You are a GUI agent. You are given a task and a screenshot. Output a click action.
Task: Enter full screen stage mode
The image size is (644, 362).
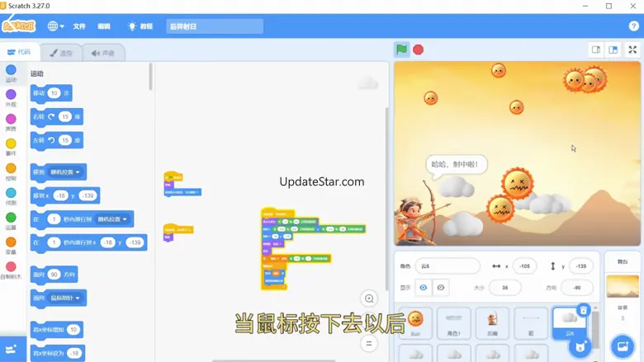pos(632,49)
